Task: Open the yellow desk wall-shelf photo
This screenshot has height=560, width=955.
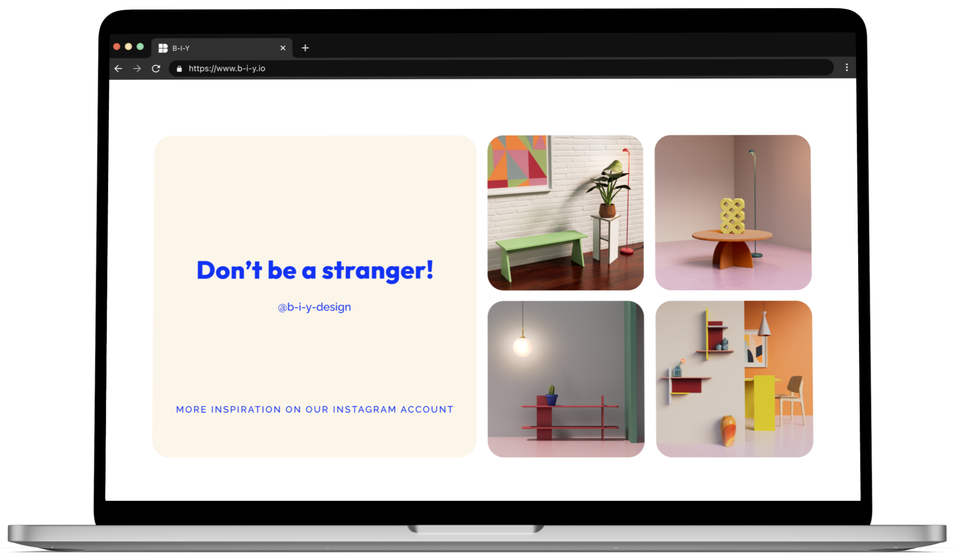Action: click(x=734, y=379)
